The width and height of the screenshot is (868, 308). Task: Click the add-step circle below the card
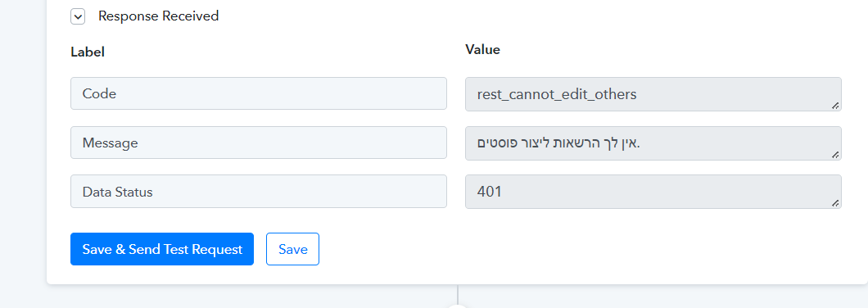[x=458, y=306]
